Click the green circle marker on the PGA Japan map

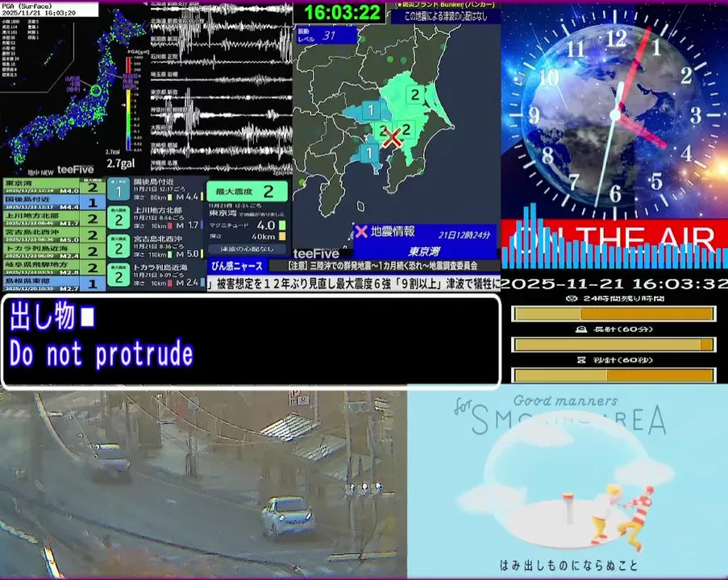tap(96, 90)
